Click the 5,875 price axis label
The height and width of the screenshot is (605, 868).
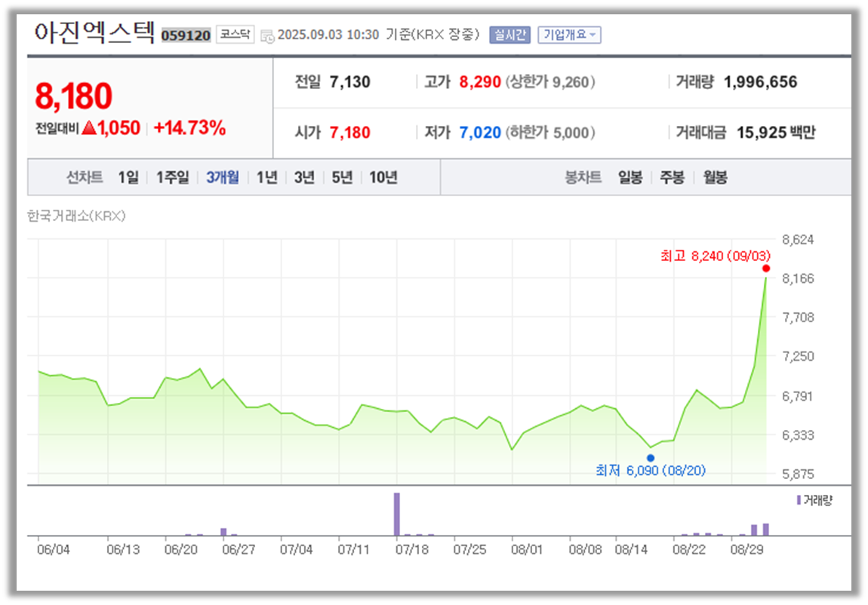point(798,474)
